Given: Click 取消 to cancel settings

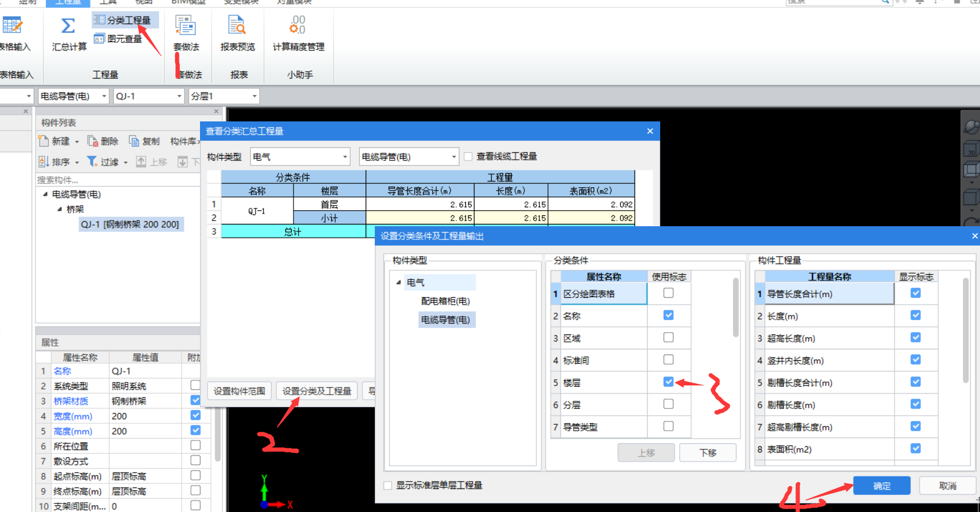Looking at the screenshot, I should tap(948, 486).
